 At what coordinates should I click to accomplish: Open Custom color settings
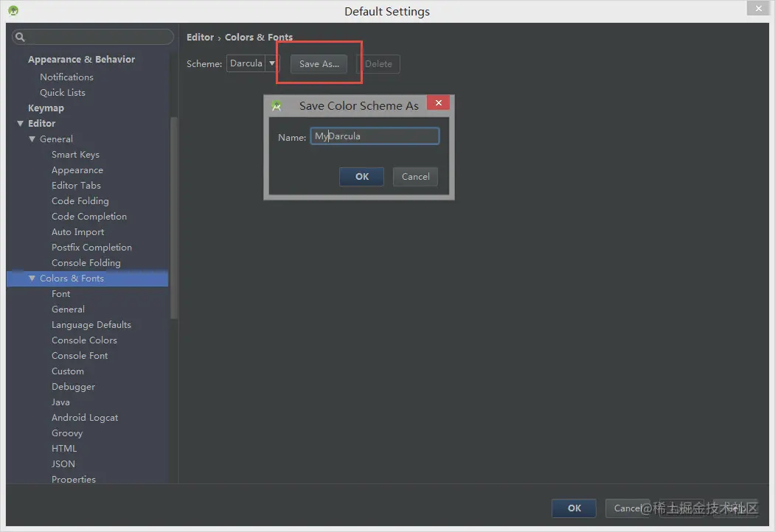(68, 371)
